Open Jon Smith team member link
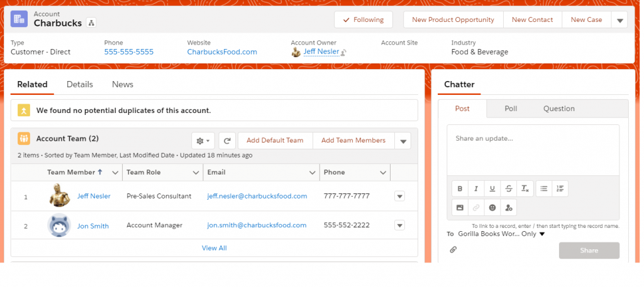The height and width of the screenshot is (287, 644). 93,225
